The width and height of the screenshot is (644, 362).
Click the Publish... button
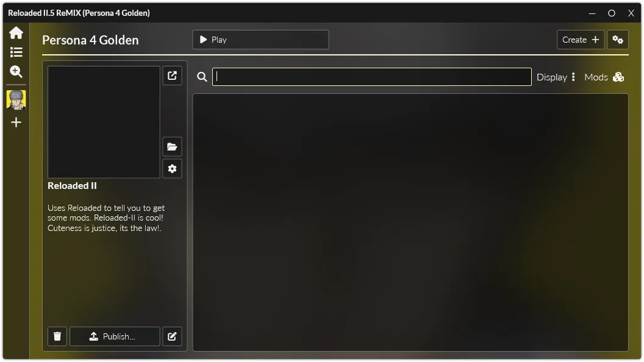115,336
